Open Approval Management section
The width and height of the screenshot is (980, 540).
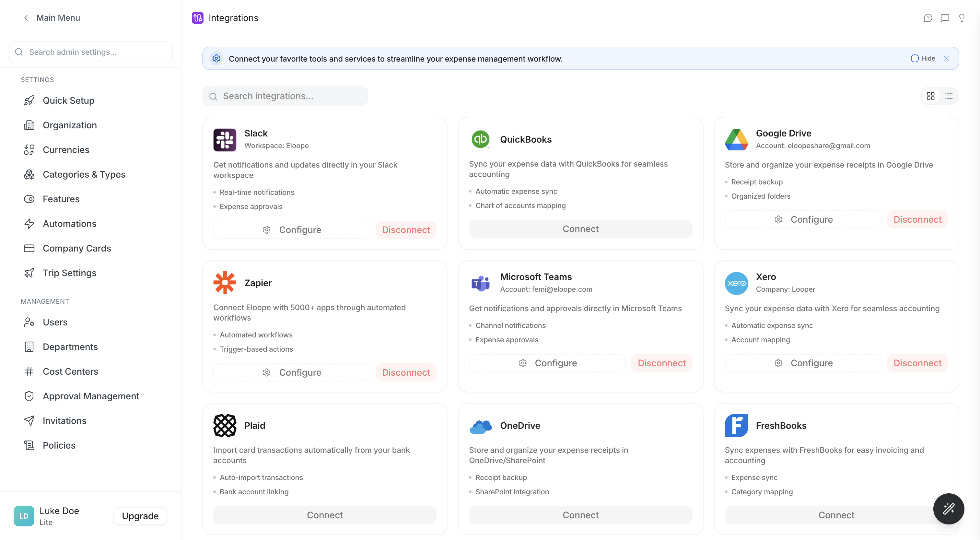pyautogui.click(x=90, y=396)
